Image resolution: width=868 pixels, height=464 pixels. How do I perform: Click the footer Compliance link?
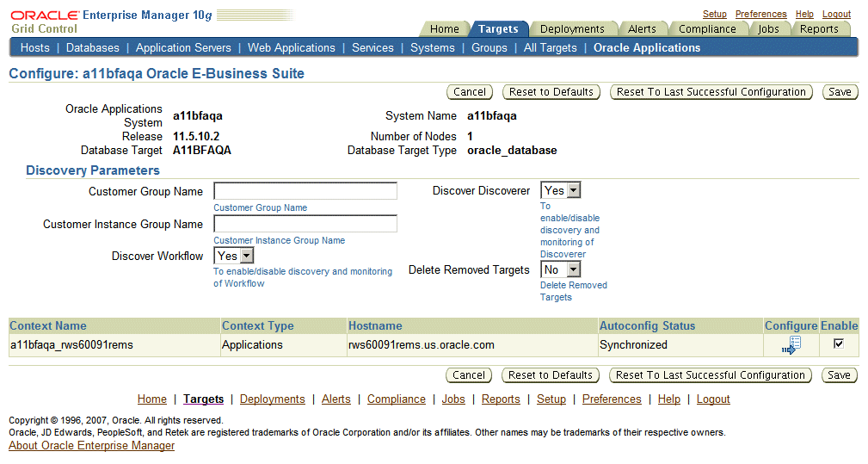[397, 399]
